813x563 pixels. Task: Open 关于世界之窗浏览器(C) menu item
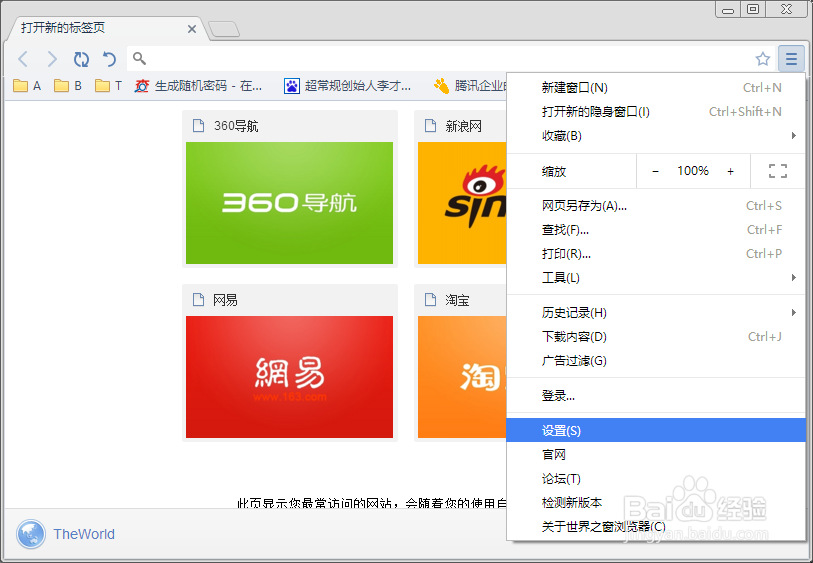tap(656, 527)
